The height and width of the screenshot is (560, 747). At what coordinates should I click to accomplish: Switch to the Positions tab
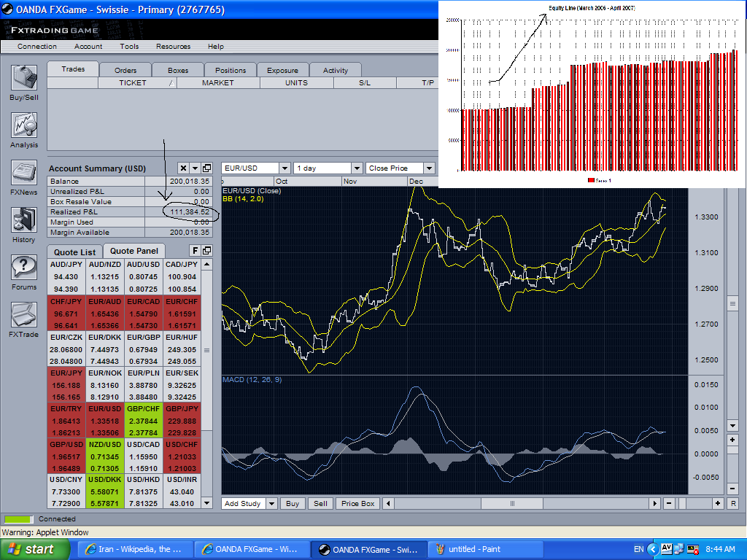[231, 70]
